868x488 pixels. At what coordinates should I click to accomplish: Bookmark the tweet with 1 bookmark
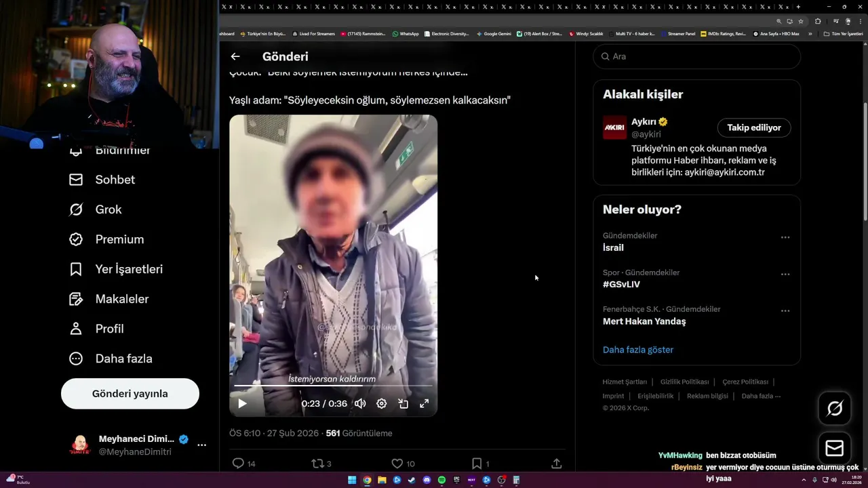point(480,464)
